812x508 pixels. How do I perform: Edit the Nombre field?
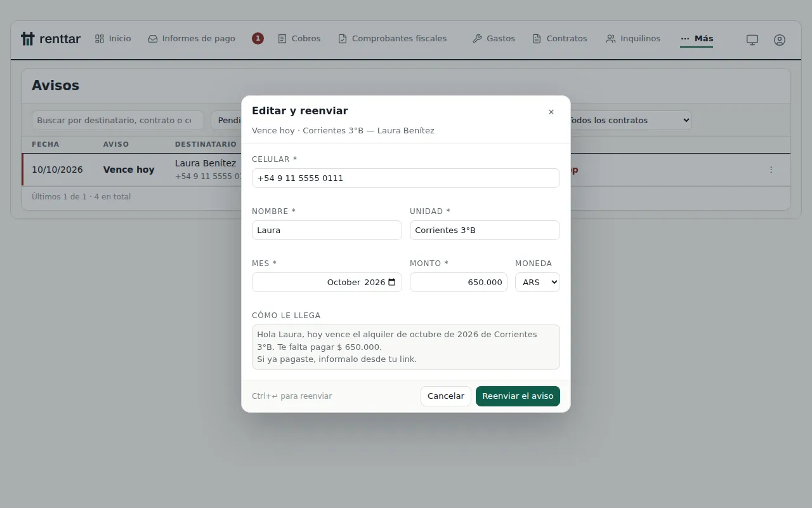(x=327, y=230)
